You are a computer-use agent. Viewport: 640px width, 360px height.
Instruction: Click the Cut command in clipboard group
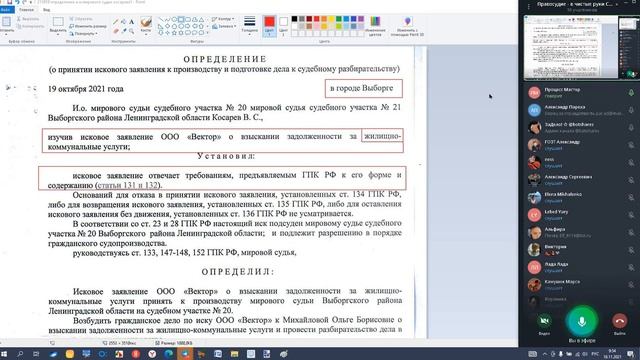click(28, 19)
